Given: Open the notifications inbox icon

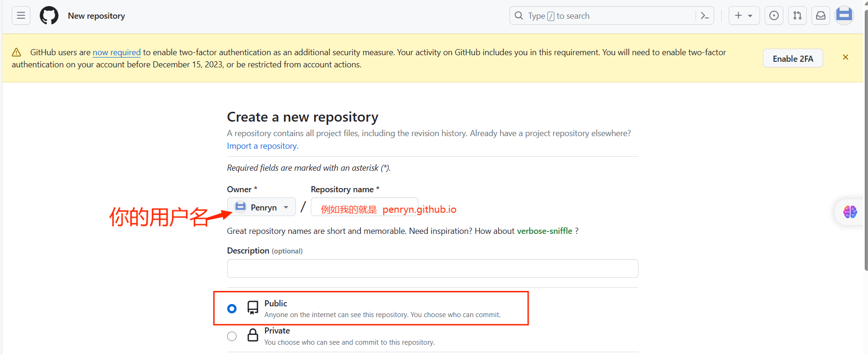Looking at the screenshot, I should pos(821,15).
